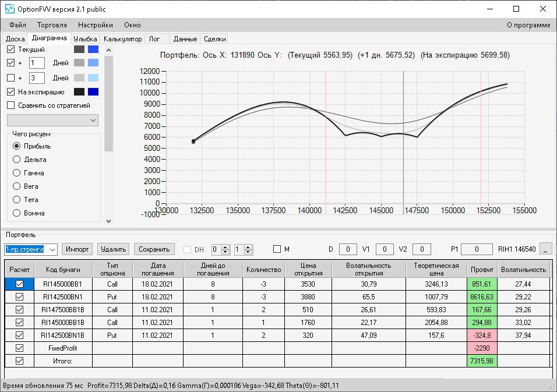Click the Удалить button
The image size is (557, 392).
click(113, 249)
